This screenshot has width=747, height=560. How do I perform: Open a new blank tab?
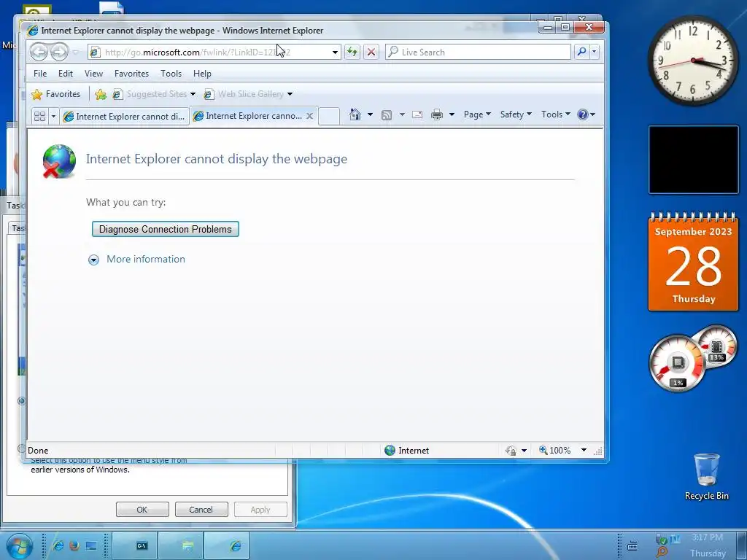coord(329,116)
